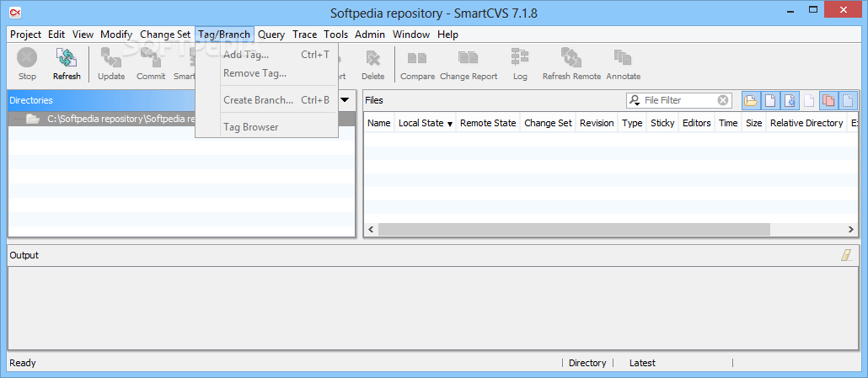
Task: Select the C:\Softpedia repository directory row
Action: click(x=181, y=118)
